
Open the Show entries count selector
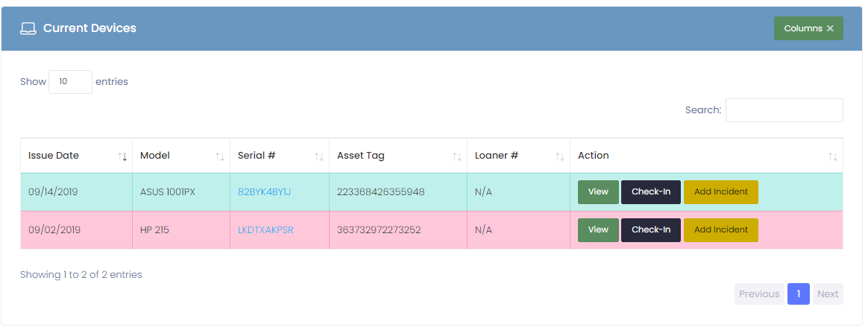(x=70, y=82)
